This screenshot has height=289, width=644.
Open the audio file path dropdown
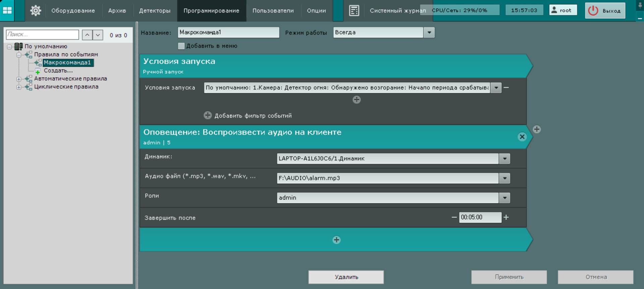click(504, 178)
